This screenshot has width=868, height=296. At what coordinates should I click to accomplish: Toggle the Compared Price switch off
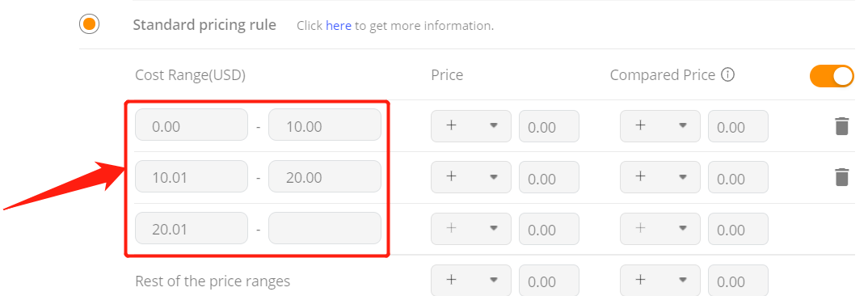coord(832,76)
